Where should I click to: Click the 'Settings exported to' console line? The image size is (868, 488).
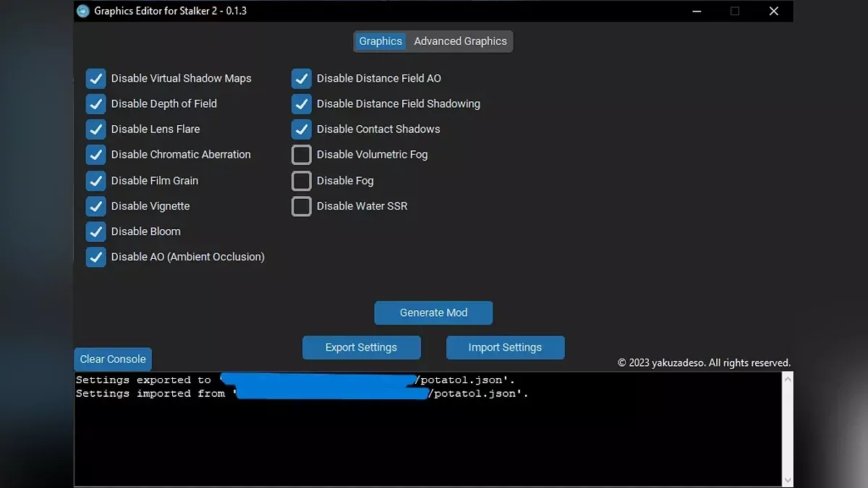[295, 380]
